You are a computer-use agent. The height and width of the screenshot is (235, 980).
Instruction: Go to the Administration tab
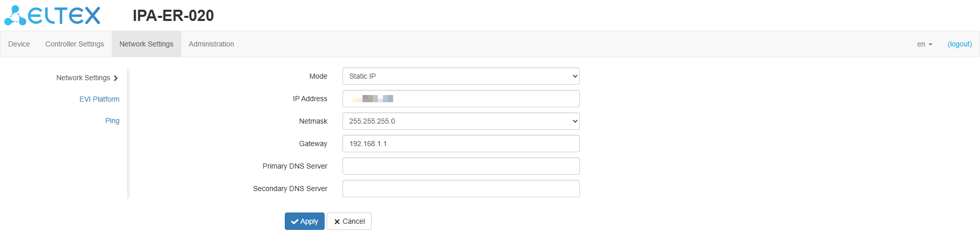pyautogui.click(x=211, y=44)
